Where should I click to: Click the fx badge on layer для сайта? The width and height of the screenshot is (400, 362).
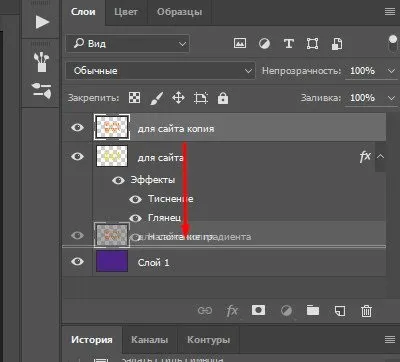[365, 156]
